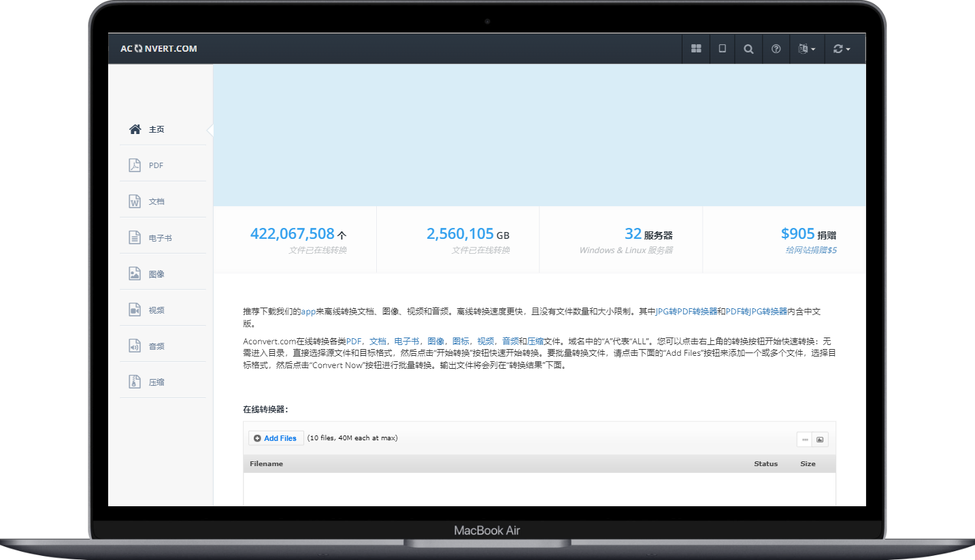Open the PDF转JPG转换器 link
The image size is (975, 560).
756,312
